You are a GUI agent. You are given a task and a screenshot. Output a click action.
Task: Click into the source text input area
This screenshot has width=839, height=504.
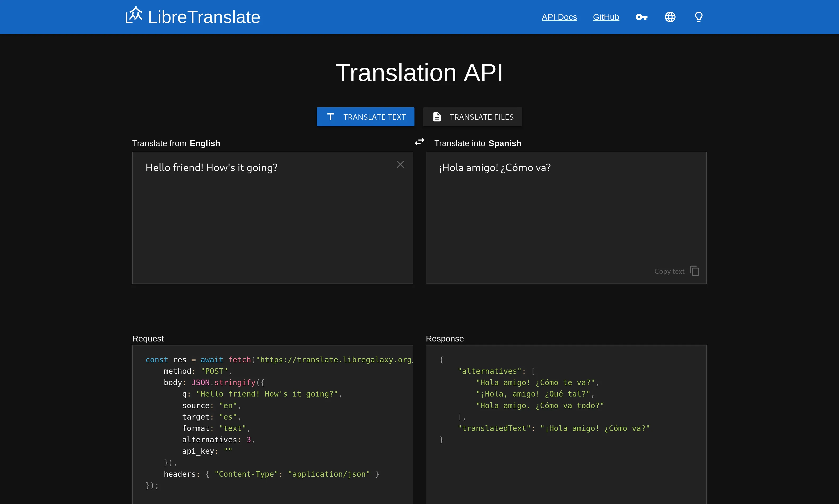[x=273, y=218]
